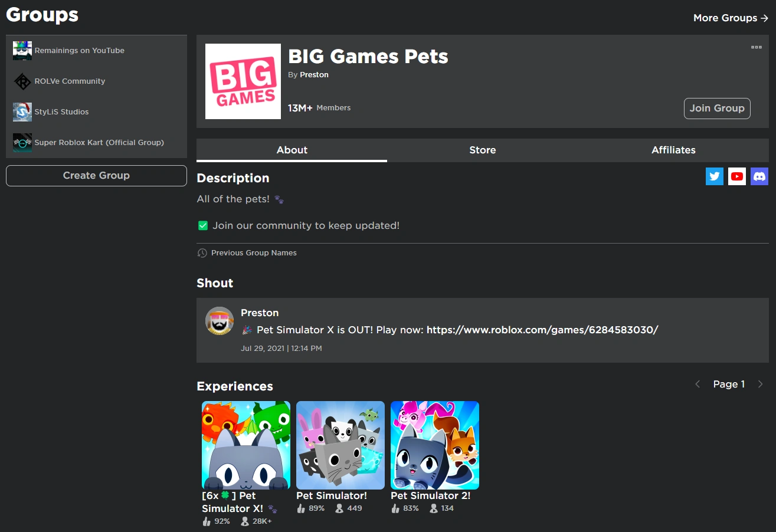Click the StyLiS Studios group icon
The image size is (776, 532).
(22, 111)
